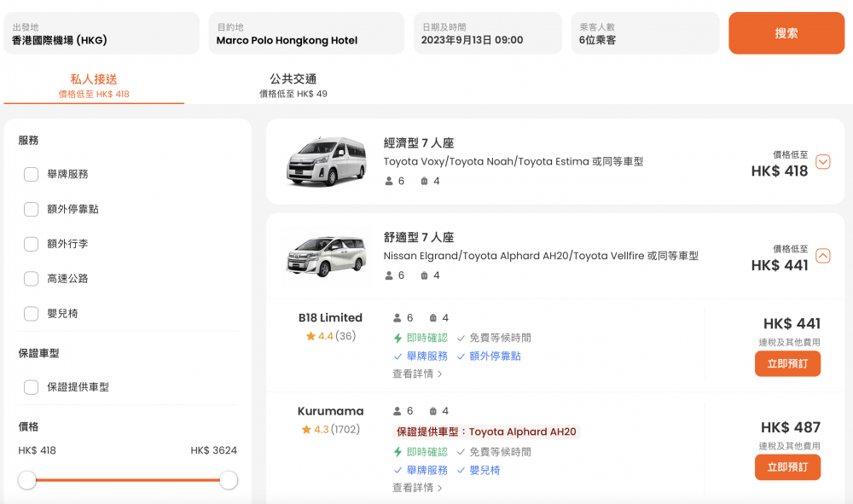Image resolution: width=853 pixels, height=504 pixels.
Task: Expand the 經濟型 7 人座 price options
Action: (x=823, y=162)
